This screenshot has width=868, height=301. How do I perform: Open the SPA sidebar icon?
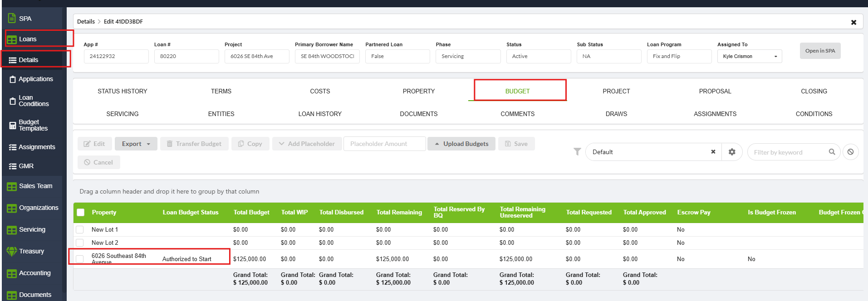pos(12,19)
